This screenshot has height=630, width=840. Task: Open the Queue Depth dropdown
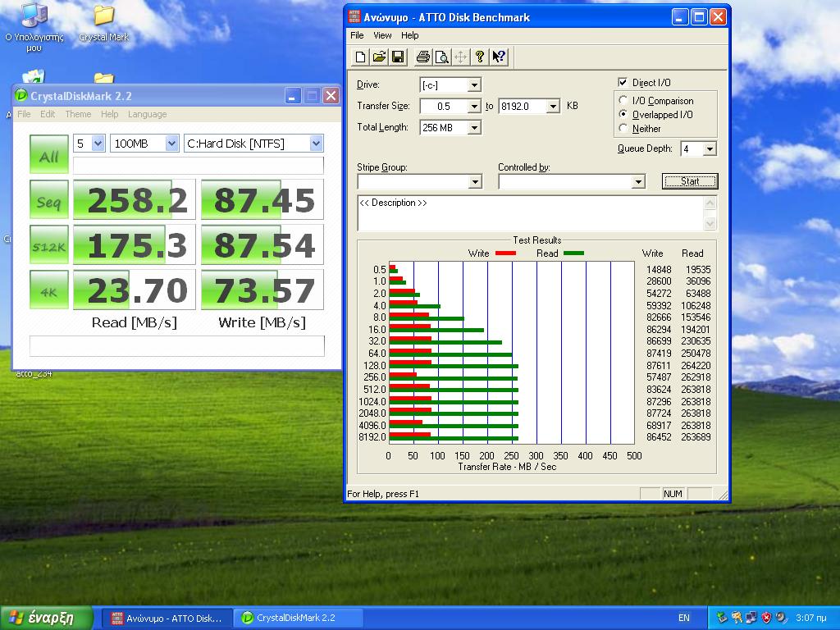coord(710,149)
